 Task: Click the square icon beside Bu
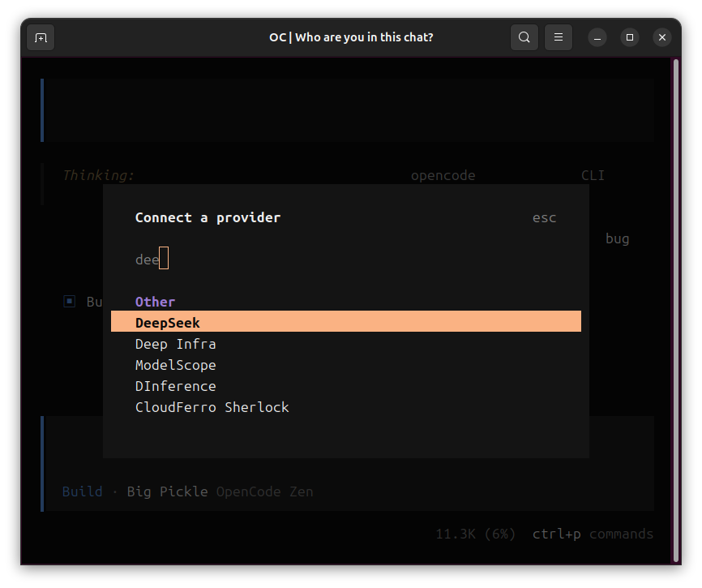click(70, 302)
